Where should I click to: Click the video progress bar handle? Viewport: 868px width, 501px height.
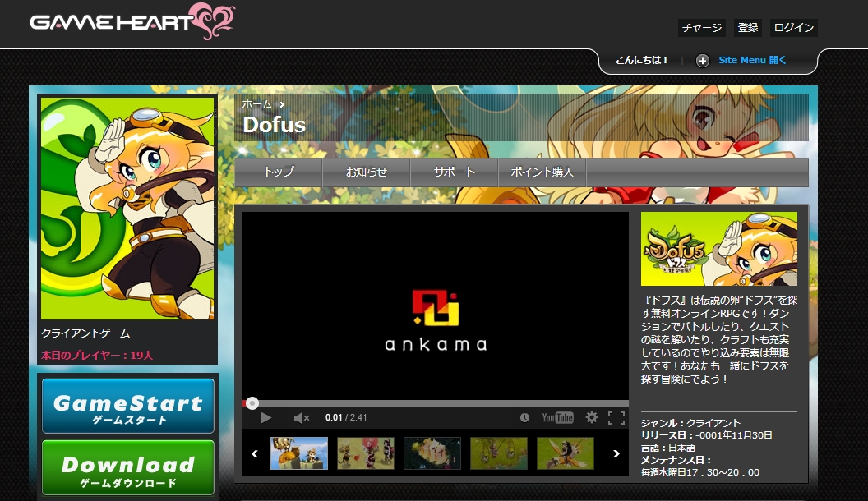coord(252,403)
